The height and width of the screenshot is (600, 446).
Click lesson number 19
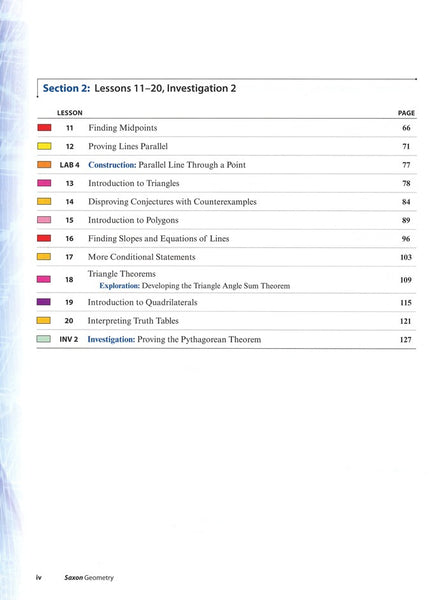pos(69,302)
